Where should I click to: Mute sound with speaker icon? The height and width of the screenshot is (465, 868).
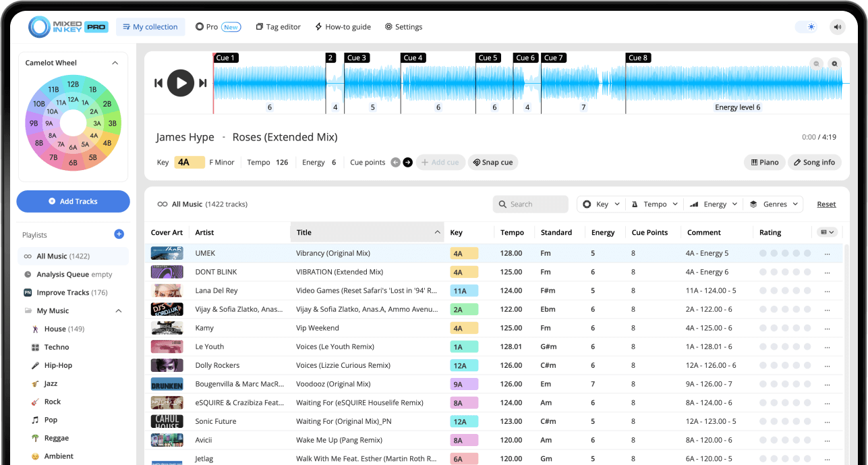point(838,27)
